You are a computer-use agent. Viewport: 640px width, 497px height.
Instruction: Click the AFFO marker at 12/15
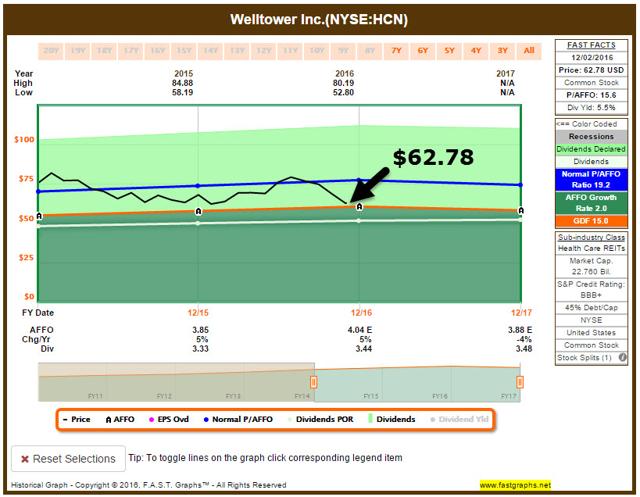pos(198,211)
